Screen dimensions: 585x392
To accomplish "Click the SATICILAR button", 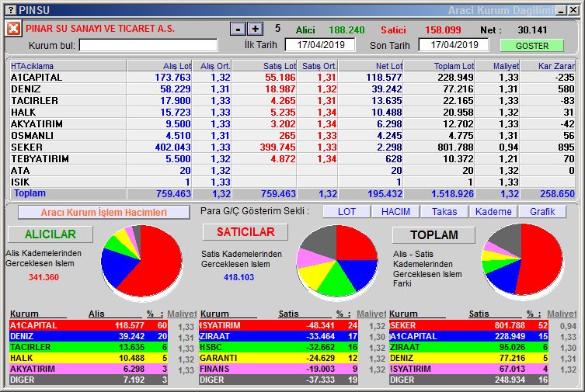I will [245, 232].
